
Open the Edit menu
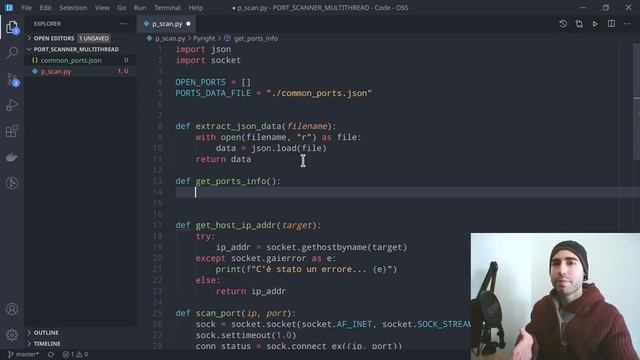pyautogui.click(x=45, y=8)
